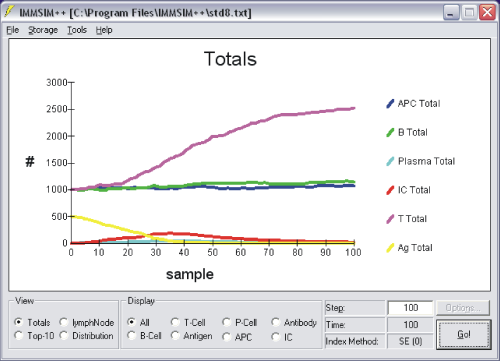
Task: Select the All display radio button
Action: pyautogui.click(x=132, y=322)
